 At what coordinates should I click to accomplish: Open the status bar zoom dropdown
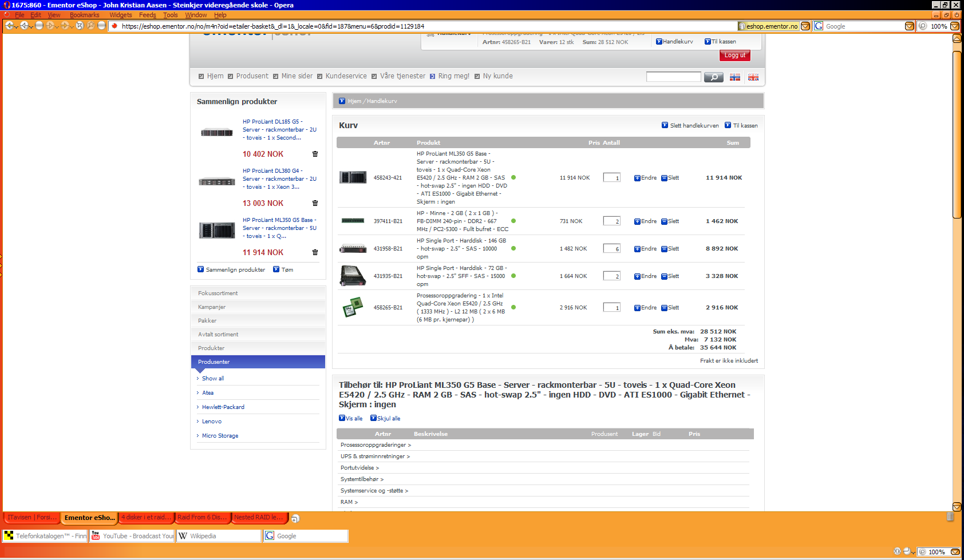click(955, 552)
